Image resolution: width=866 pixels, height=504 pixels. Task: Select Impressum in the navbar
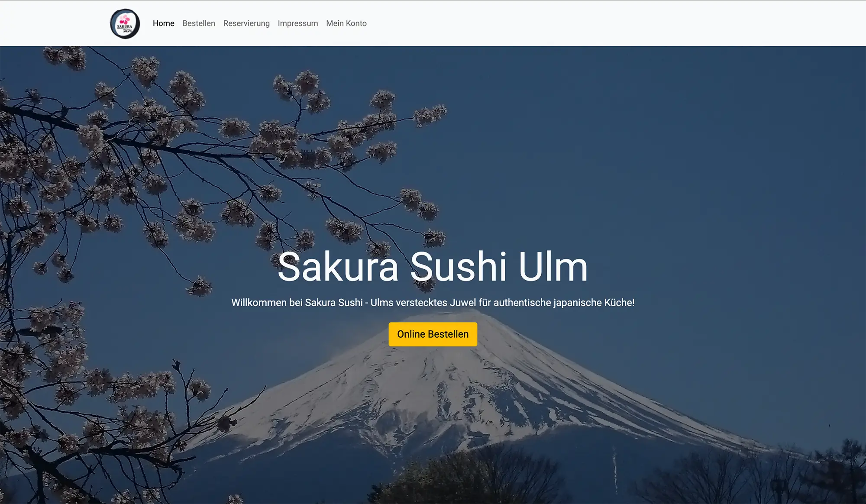point(297,23)
